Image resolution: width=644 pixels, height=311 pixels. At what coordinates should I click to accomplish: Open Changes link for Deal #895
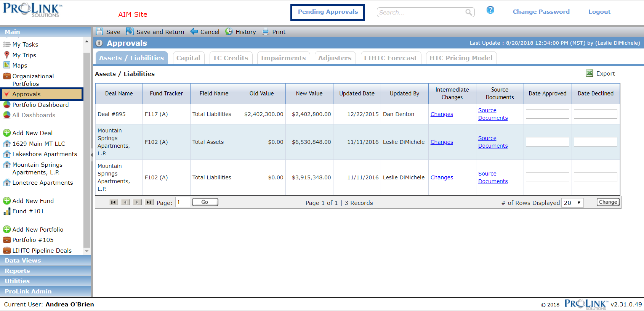[442, 114]
